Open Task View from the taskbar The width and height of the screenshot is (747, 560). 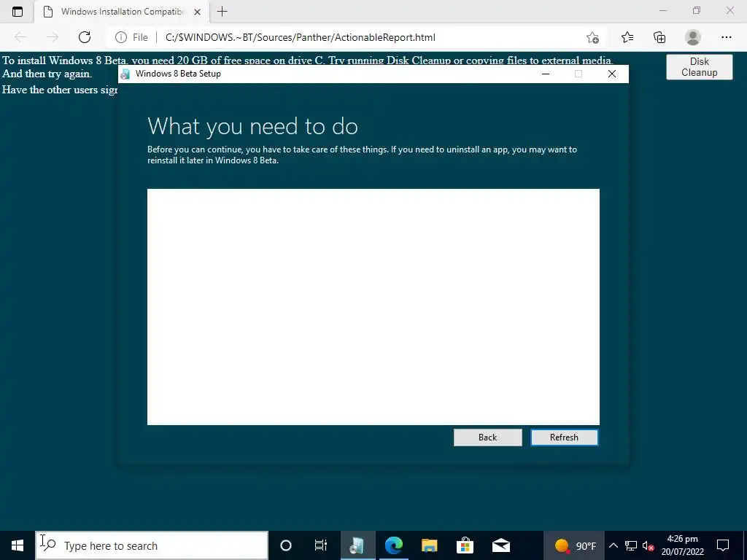[x=321, y=545]
